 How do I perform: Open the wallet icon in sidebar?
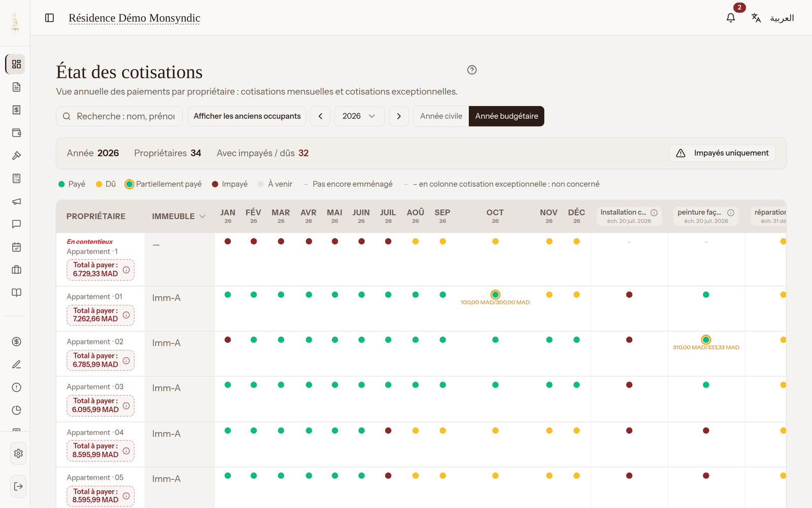(16, 133)
